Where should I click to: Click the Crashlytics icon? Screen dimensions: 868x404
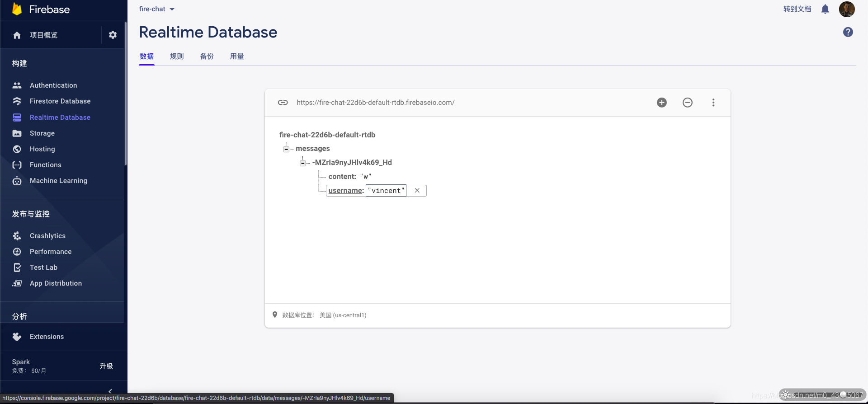pyautogui.click(x=17, y=236)
